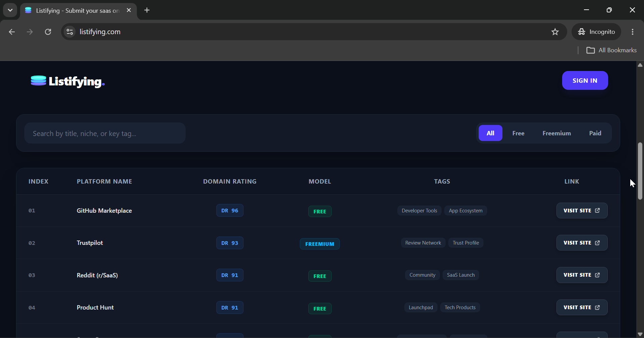Close the Listifying browser tab
The image size is (644, 338).
[x=129, y=10]
